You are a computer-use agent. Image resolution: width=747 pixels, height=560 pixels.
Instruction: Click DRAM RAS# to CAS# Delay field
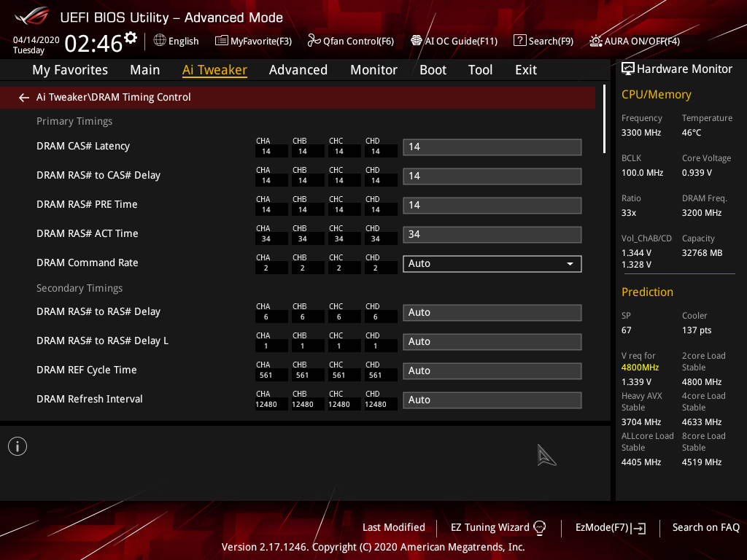point(492,176)
